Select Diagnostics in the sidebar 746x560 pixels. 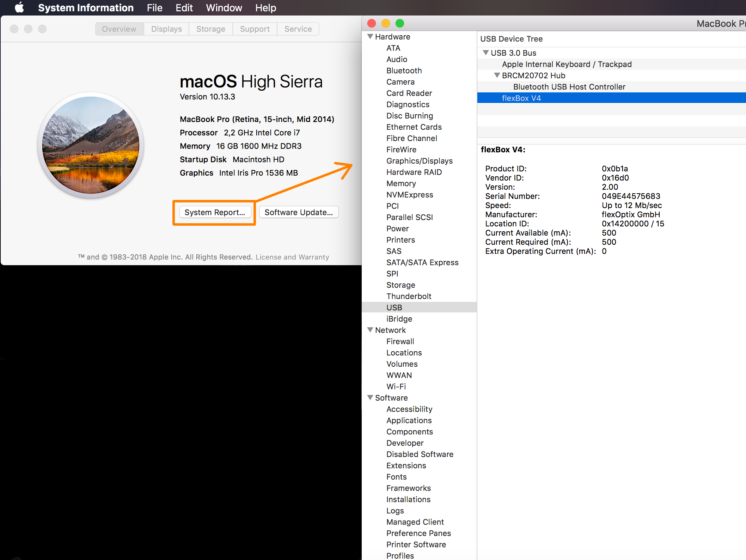coord(408,104)
